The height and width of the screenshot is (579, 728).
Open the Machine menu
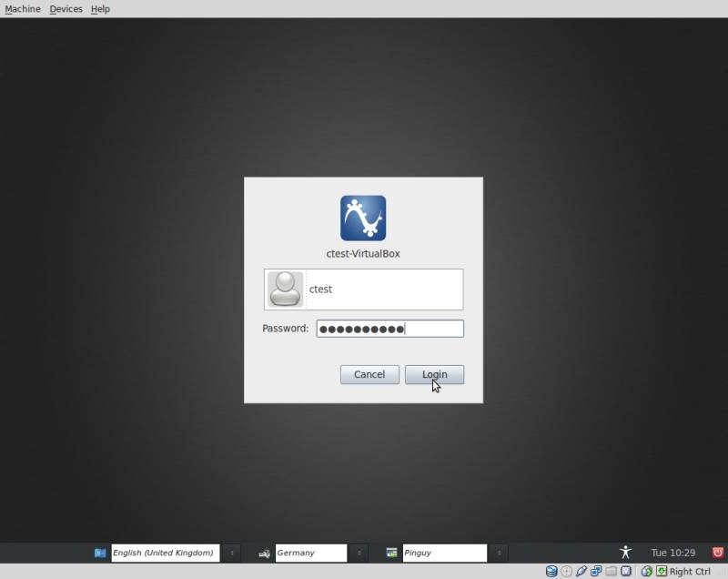click(23, 9)
